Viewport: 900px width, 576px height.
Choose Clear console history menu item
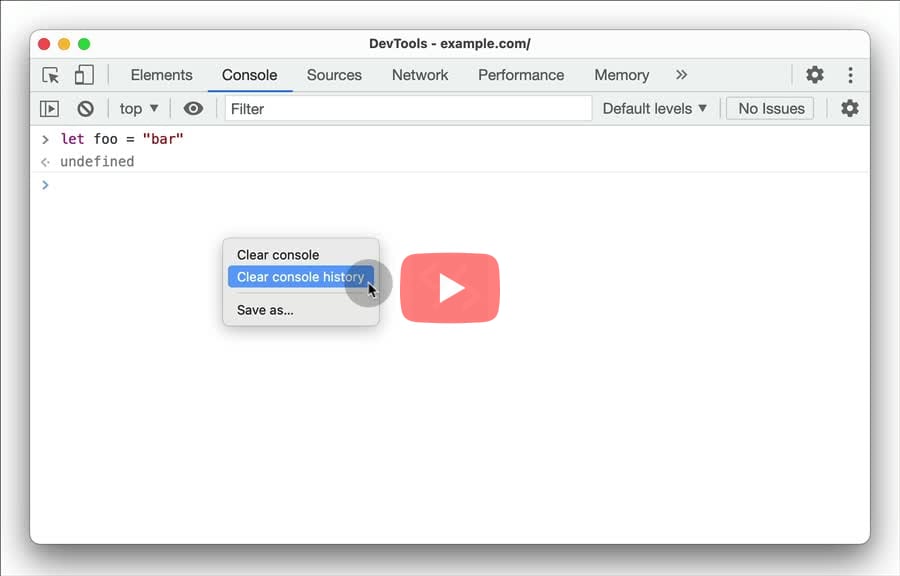301,277
